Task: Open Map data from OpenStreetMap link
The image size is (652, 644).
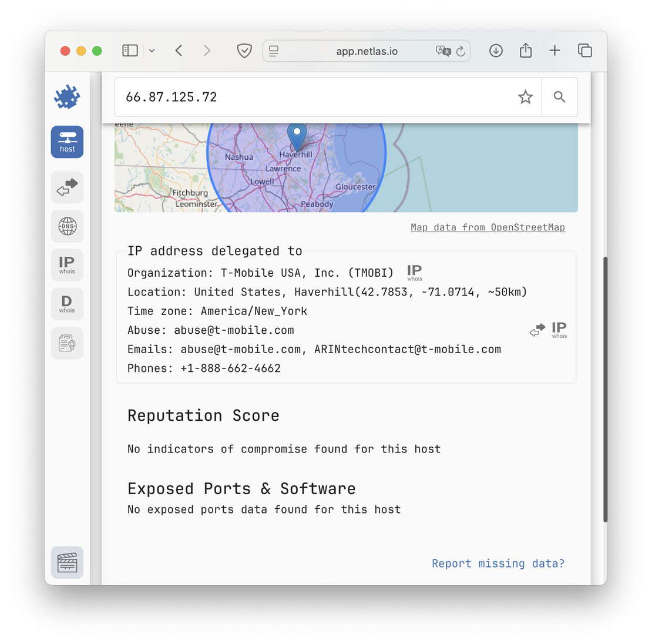Action: (488, 227)
